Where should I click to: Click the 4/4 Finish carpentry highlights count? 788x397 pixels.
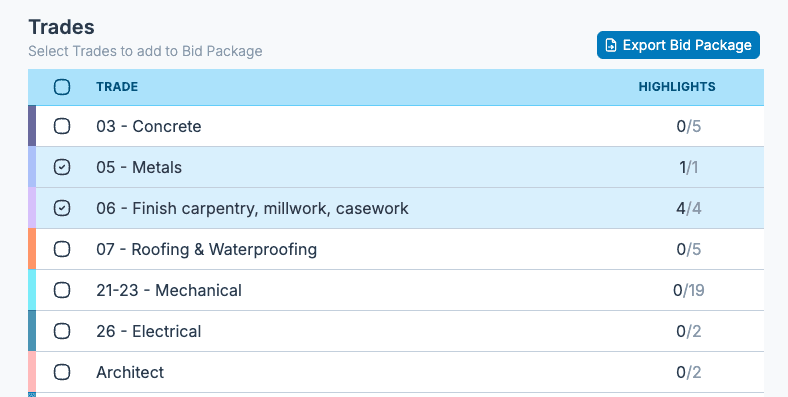[688, 209]
